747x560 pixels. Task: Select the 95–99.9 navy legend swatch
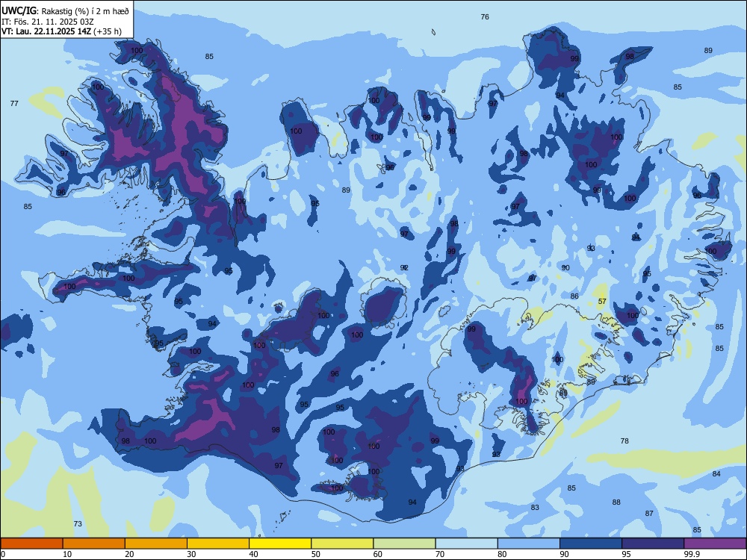(x=653, y=544)
